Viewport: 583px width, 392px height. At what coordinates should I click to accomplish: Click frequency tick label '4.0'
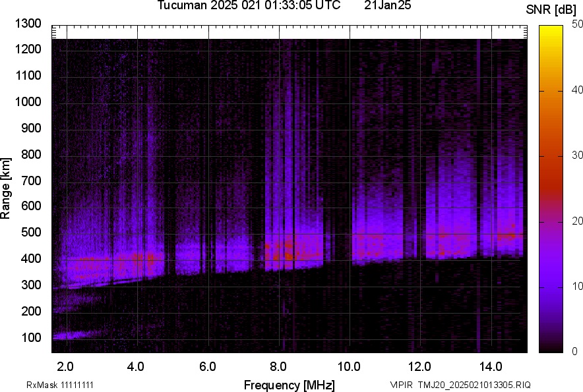pos(136,367)
